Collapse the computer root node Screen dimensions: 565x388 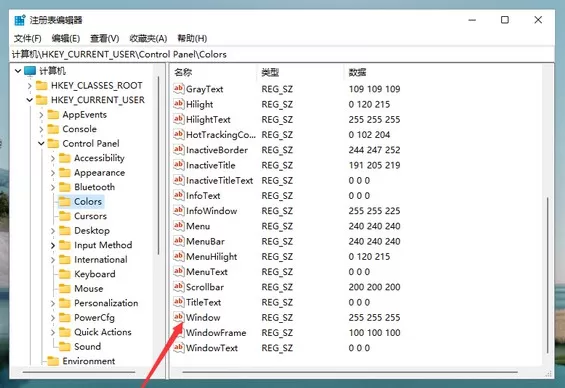(18, 71)
